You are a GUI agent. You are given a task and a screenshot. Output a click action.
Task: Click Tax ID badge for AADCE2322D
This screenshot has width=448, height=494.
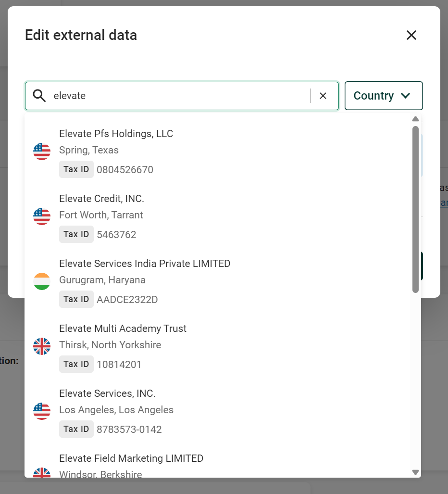76,299
